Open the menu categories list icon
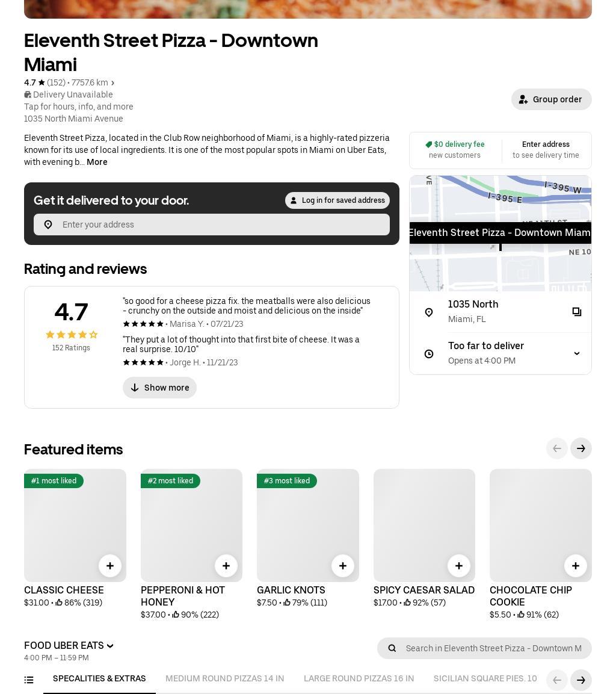The width and height of the screenshot is (616, 694). click(29, 680)
